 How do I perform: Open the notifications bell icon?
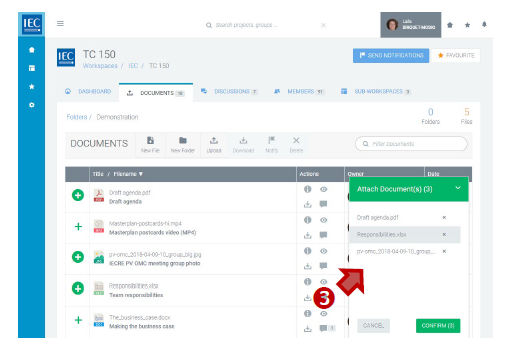click(x=484, y=24)
